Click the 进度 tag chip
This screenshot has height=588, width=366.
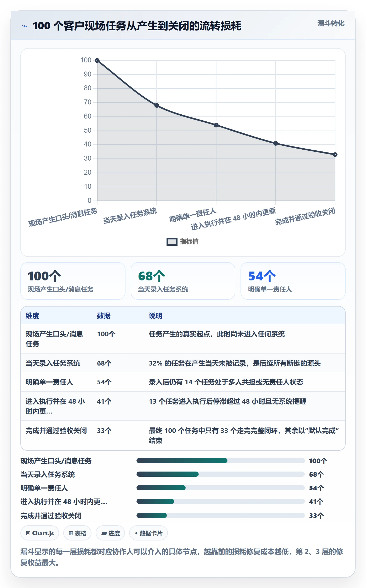110,533
